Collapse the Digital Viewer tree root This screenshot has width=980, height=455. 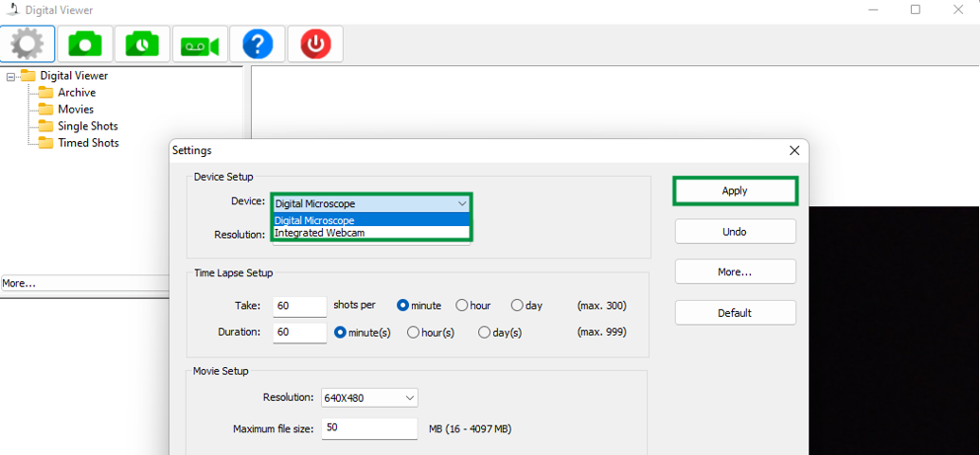(11, 76)
